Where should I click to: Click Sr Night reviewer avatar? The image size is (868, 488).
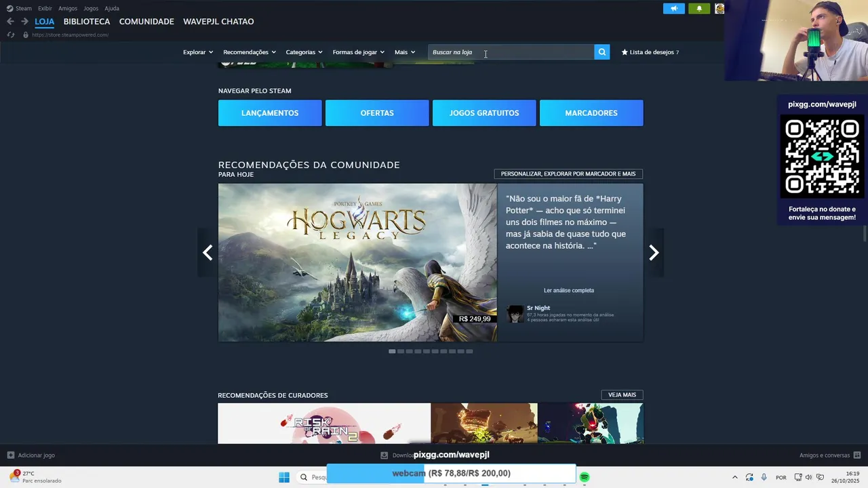tap(515, 314)
